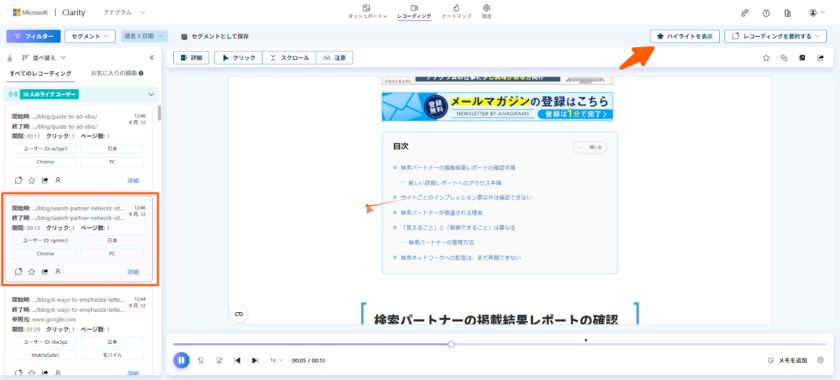Click セグメントとして保存

[x=214, y=36]
